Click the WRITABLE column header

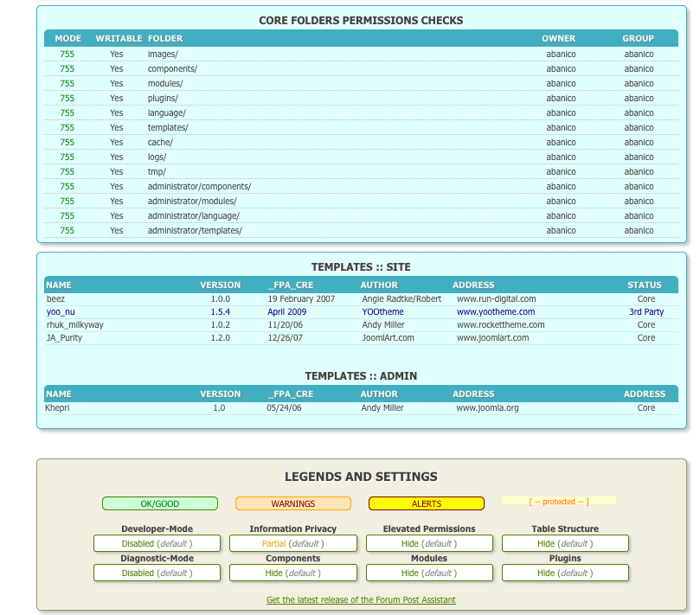[x=119, y=38]
